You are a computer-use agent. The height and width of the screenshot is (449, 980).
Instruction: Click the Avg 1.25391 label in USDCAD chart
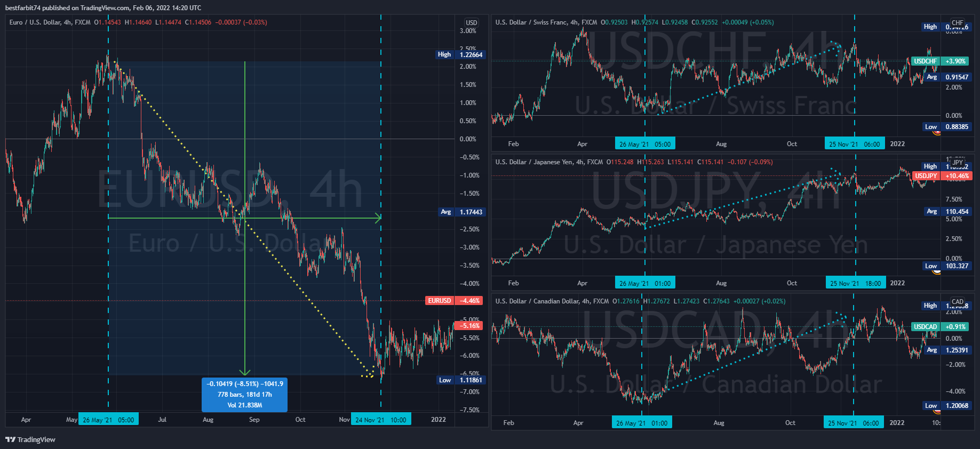pyautogui.click(x=947, y=350)
